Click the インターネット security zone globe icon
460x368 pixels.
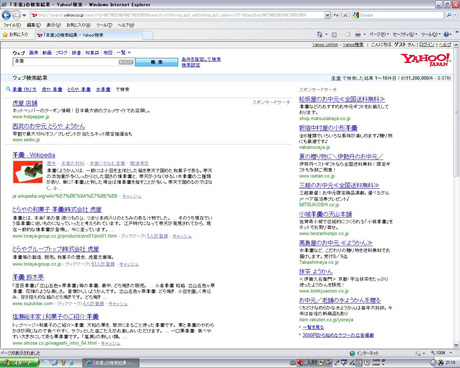point(352,353)
